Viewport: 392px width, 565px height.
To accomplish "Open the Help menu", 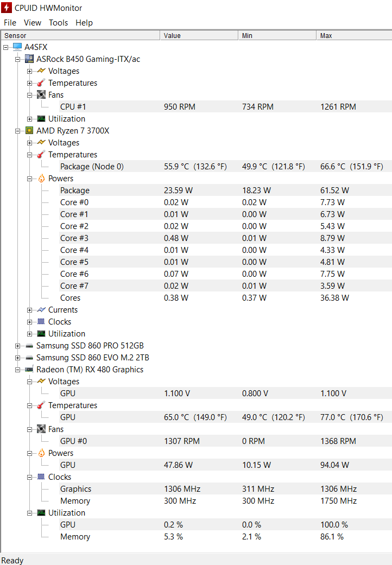I will click(84, 23).
